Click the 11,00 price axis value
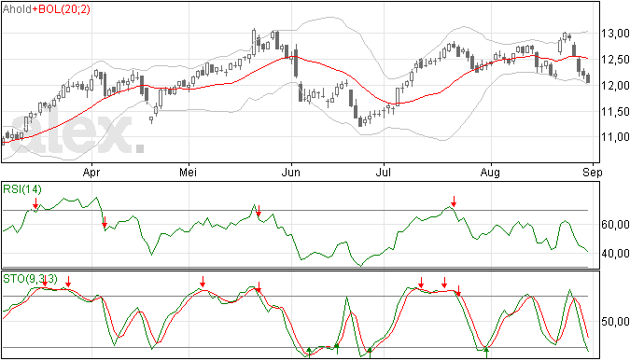The image size is (644, 361). tap(615, 137)
